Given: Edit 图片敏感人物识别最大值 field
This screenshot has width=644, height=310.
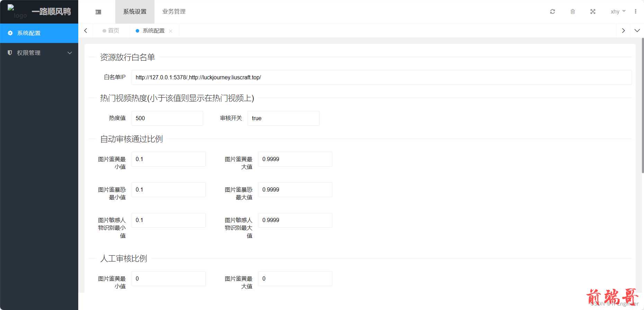Looking at the screenshot, I should (x=295, y=220).
